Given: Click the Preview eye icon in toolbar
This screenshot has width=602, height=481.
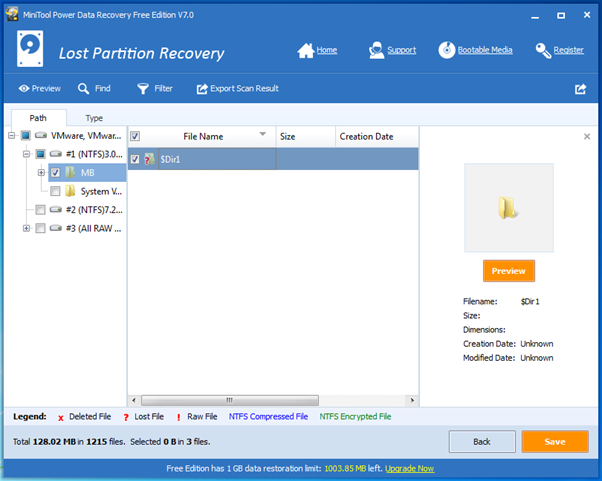Looking at the screenshot, I should pos(24,89).
